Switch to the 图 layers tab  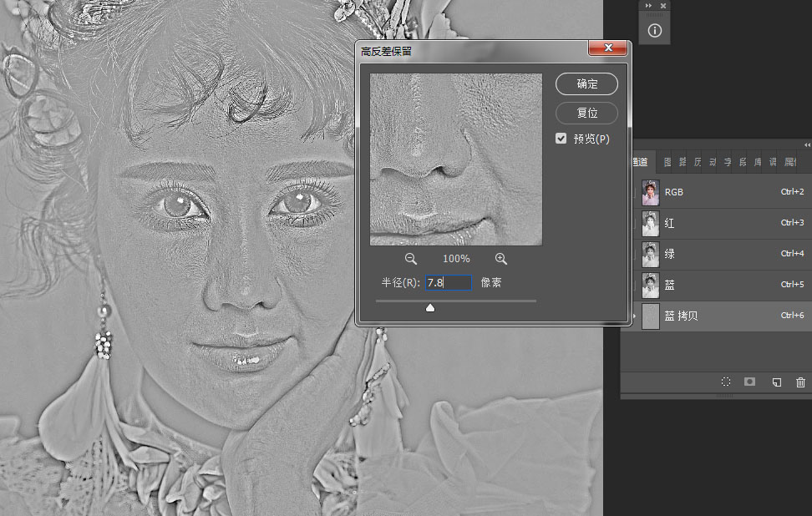[x=667, y=162]
